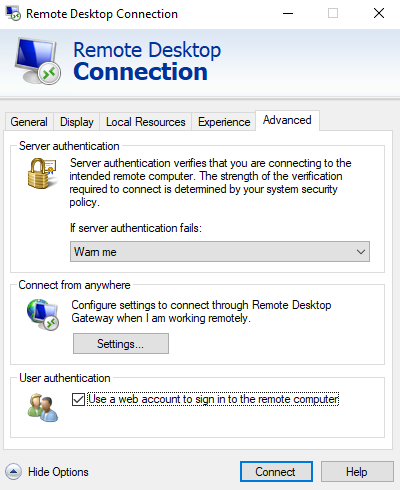Open the Local Resources tab
This screenshot has width=400, height=490.
(146, 122)
